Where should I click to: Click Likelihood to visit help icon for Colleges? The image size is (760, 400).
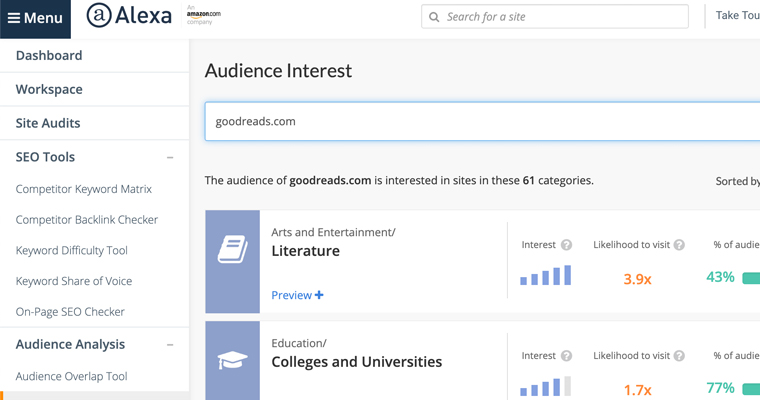[679, 356]
